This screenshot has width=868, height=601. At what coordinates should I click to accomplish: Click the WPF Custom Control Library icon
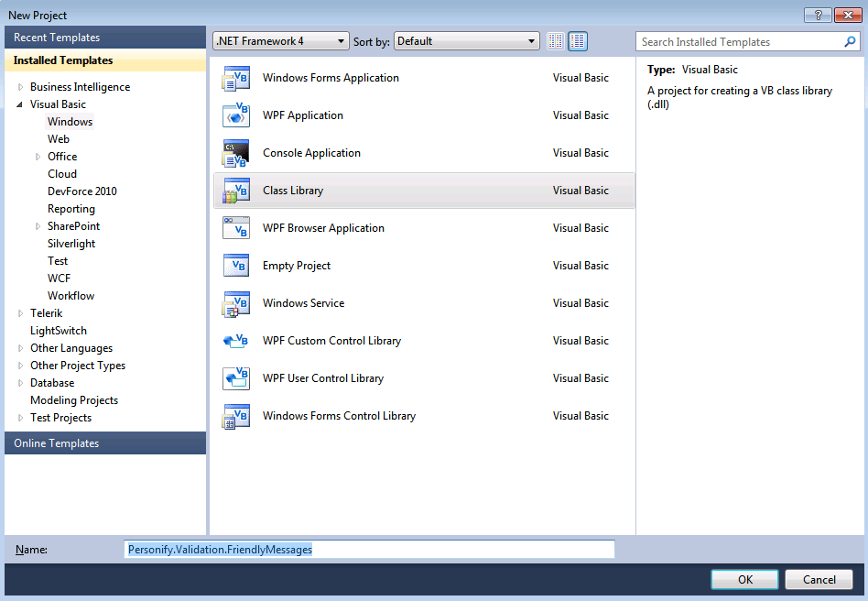pos(236,341)
